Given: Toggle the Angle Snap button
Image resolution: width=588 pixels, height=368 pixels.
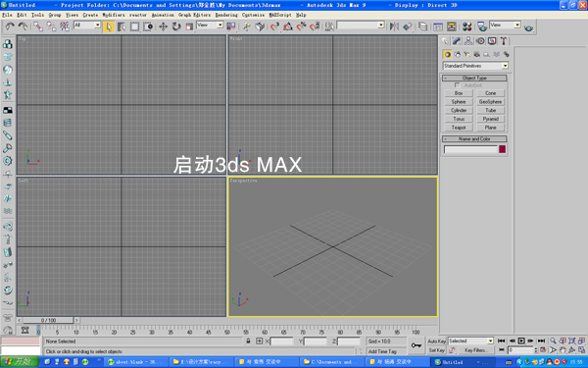Looking at the screenshot, I should pyautogui.click(x=288, y=26).
